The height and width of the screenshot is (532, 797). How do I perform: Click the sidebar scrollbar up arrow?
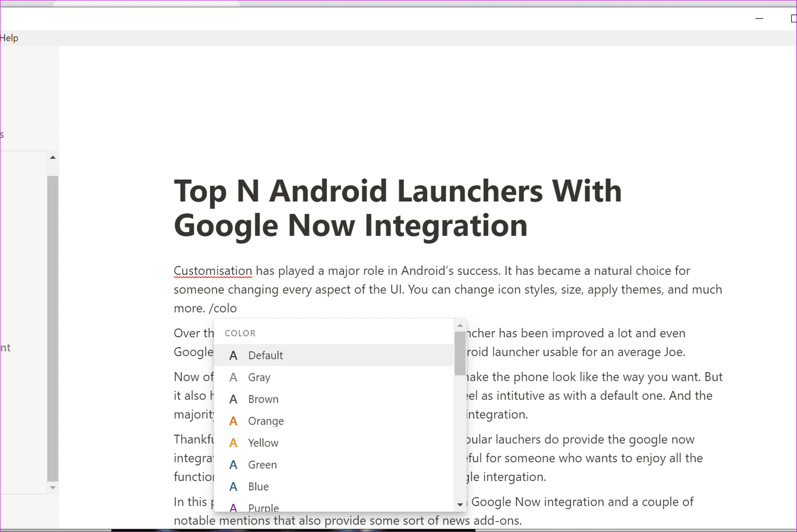tap(53, 157)
